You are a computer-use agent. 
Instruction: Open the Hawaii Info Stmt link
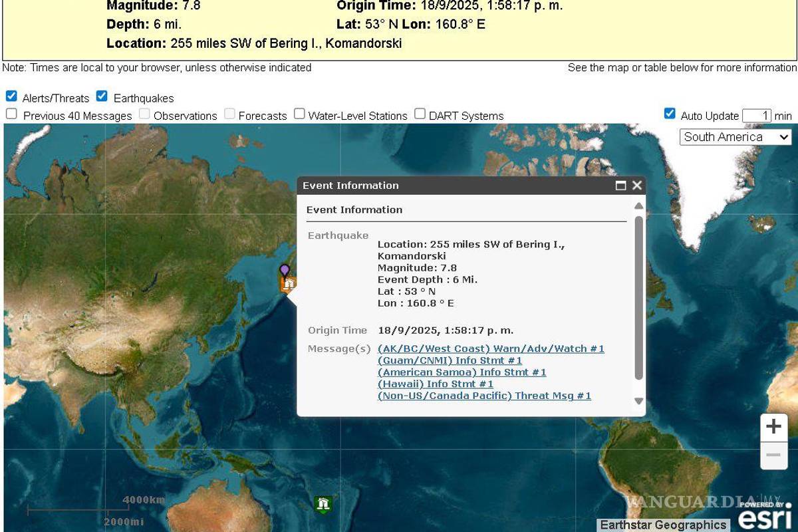[x=435, y=384]
